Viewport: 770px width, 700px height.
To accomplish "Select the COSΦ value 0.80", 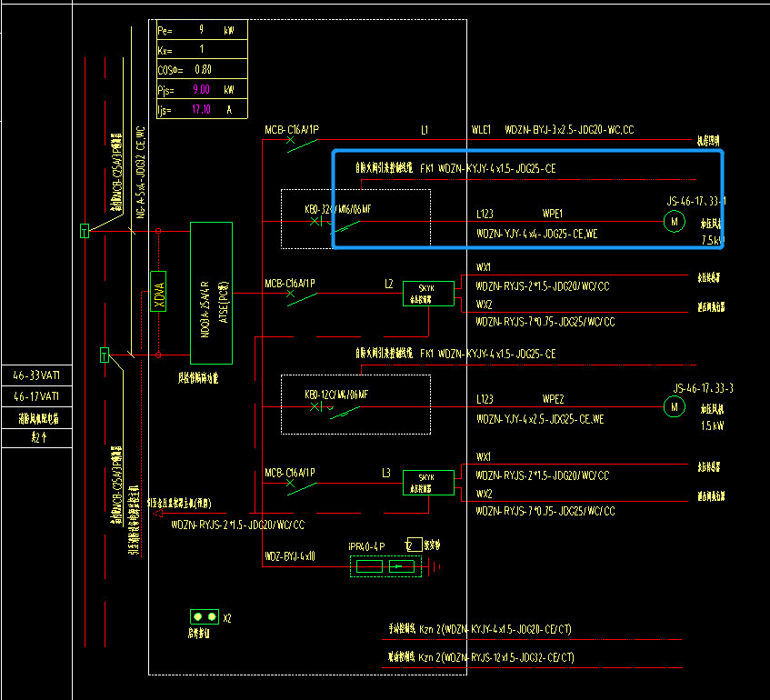I will click(x=203, y=70).
